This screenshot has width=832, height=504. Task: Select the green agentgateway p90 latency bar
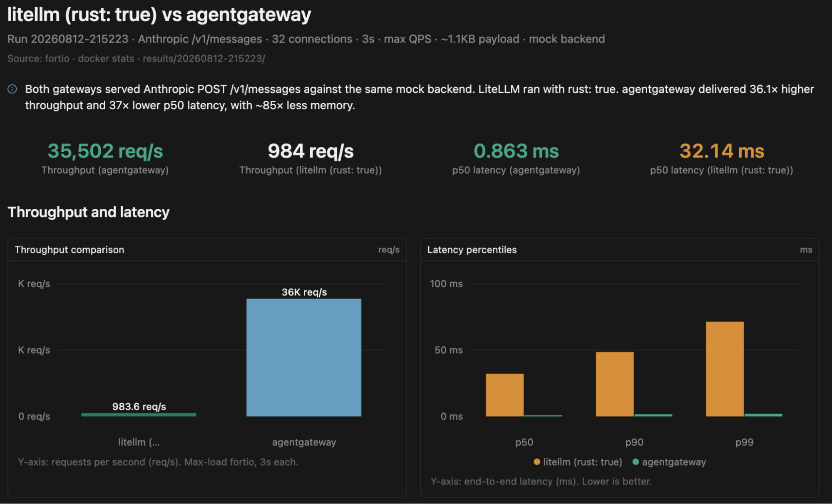tap(653, 415)
